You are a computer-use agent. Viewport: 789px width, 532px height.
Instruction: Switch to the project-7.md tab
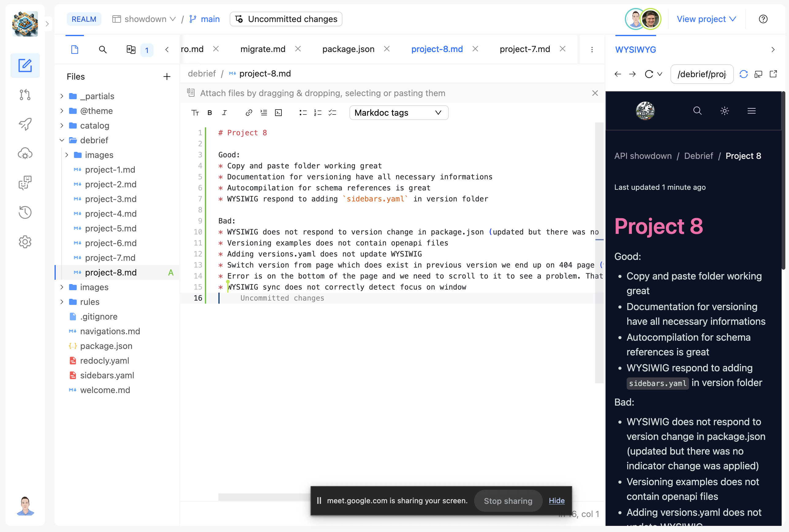coord(525,49)
